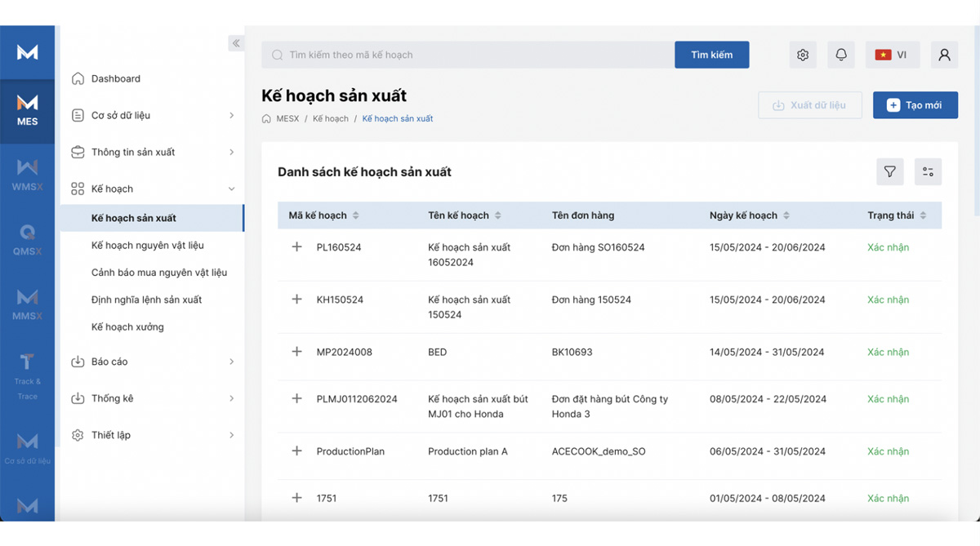Sort by Trạng thái column
The height and width of the screenshot is (546, 980).
[x=923, y=215]
